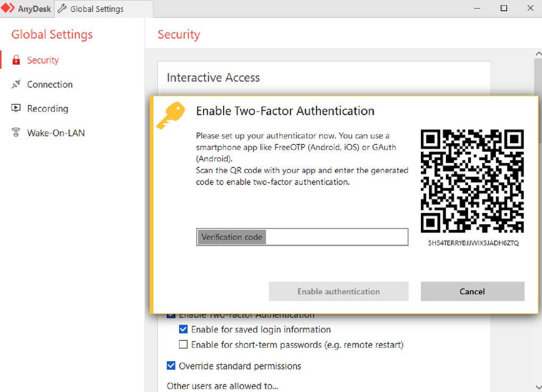Click the AnyDesk logo icon
Viewport: 542px width, 392px height.
(x=9, y=8)
